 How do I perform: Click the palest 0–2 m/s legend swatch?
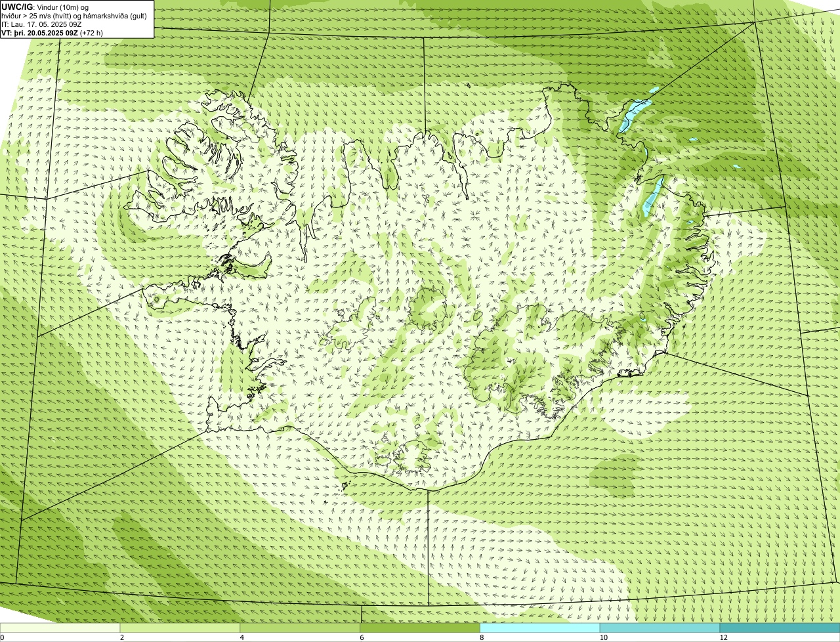[60, 628]
